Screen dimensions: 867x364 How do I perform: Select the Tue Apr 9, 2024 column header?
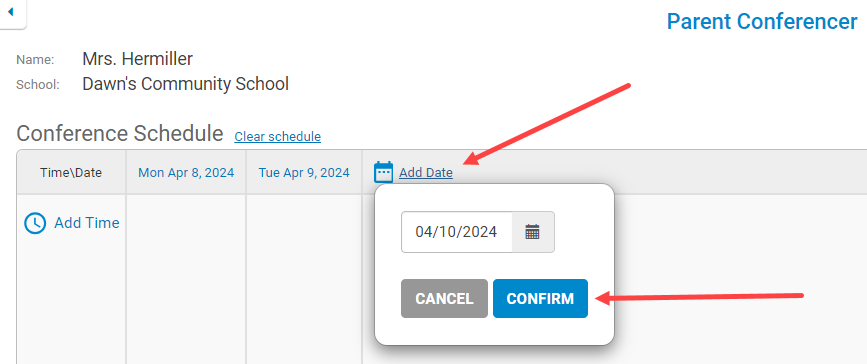click(x=304, y=173)
